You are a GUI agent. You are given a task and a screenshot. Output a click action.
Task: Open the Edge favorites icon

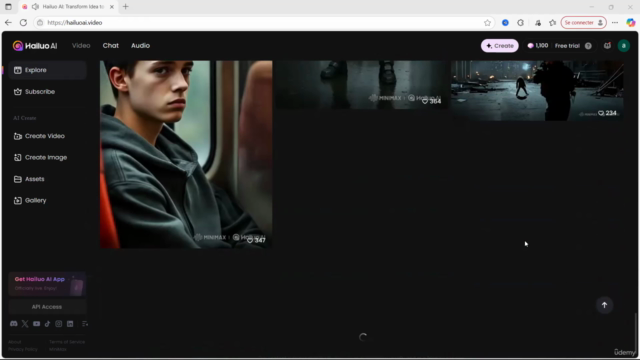coord(553,23)
